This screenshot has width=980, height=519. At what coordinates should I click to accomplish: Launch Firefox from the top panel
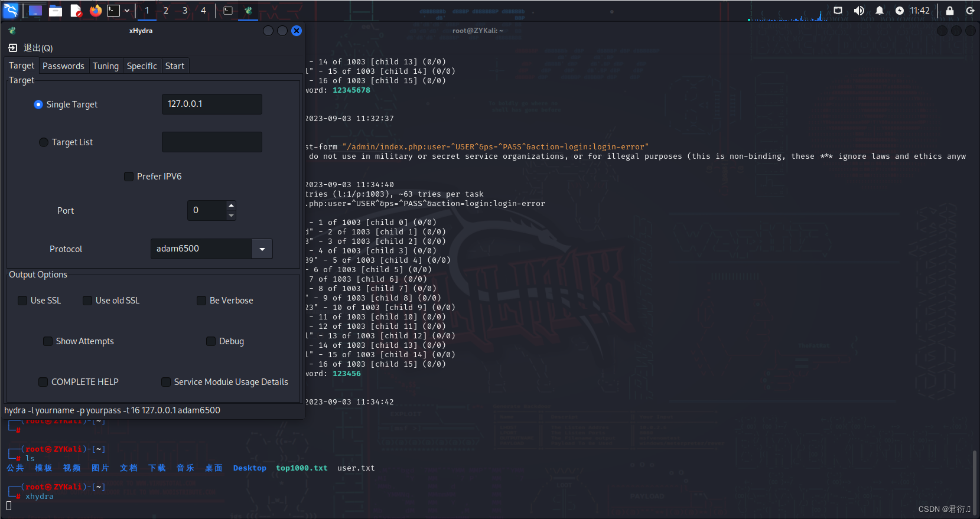(x=96, y=11)
